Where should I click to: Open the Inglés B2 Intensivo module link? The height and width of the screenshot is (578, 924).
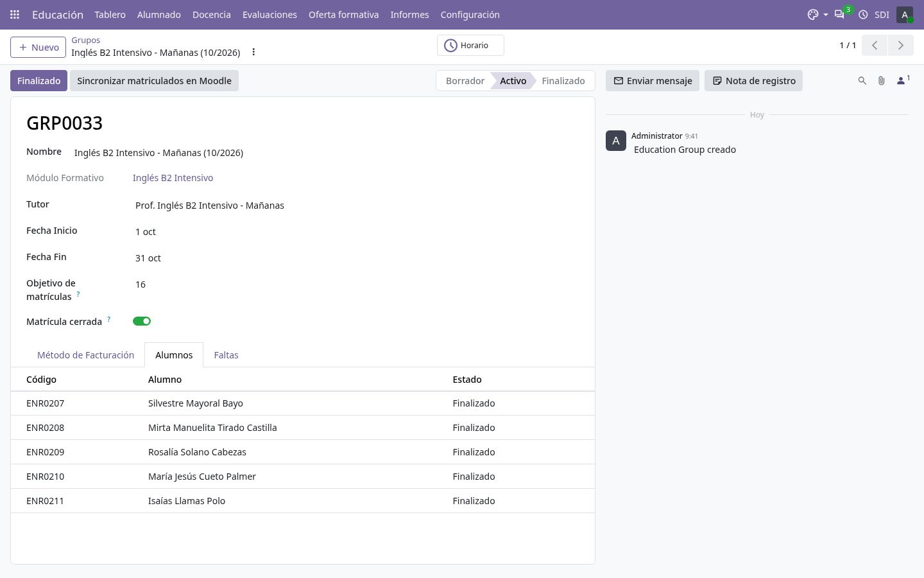[x=173, y=178]
